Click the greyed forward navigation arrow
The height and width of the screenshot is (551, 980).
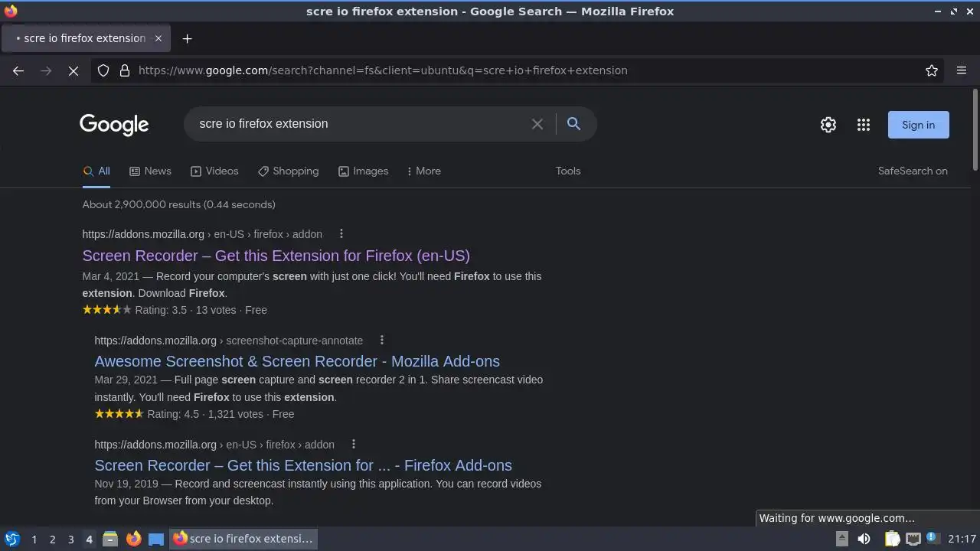coord(46,70)
